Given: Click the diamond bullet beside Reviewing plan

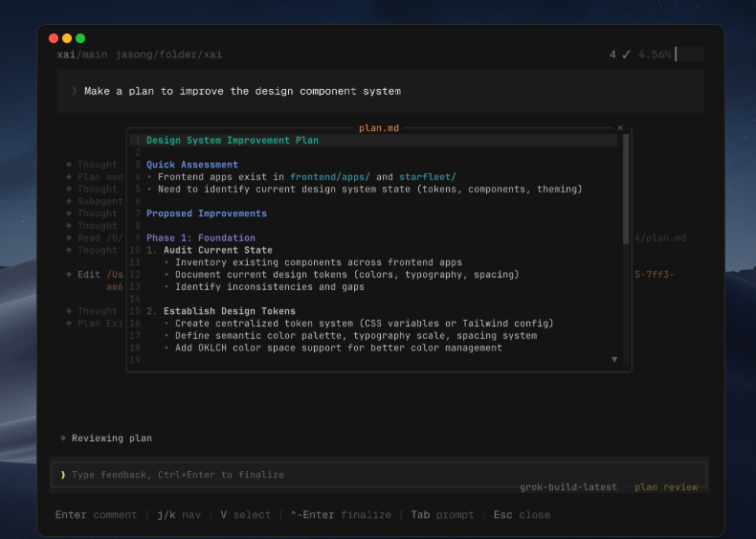Looking at the screenshot, I should point(63,438).
